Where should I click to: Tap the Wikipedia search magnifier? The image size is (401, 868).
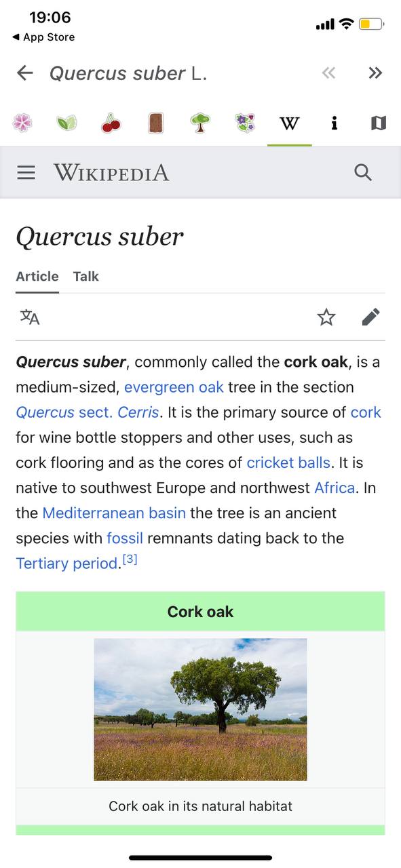click(364, 173)
